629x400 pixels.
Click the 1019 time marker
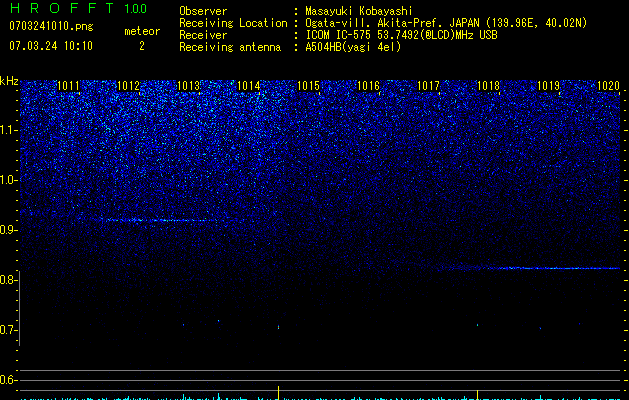(548, 86)
